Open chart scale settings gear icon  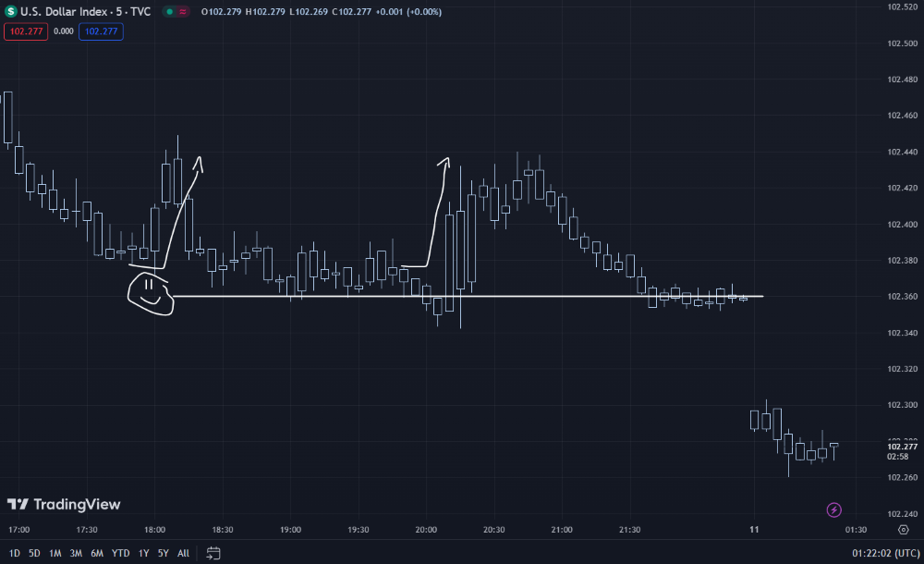[x=903, y=530]
